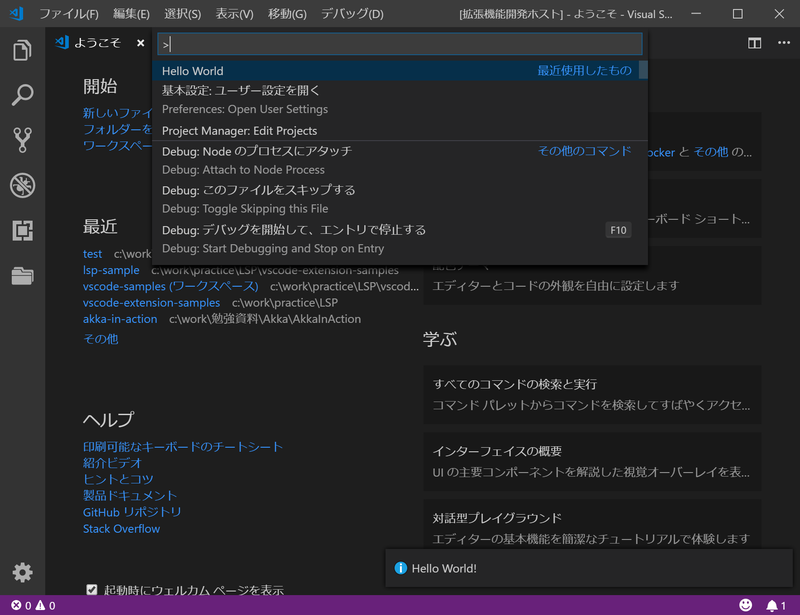Click the その他 link under recent list

101,339
